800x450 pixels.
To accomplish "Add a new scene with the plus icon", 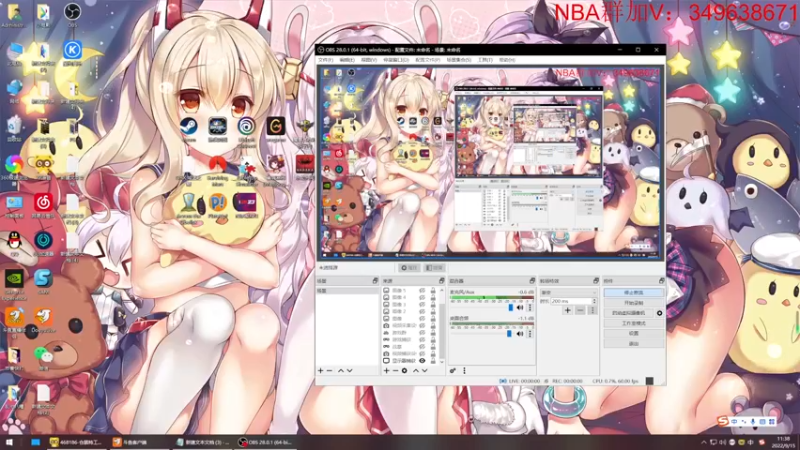I will click(x=320, y=370).
